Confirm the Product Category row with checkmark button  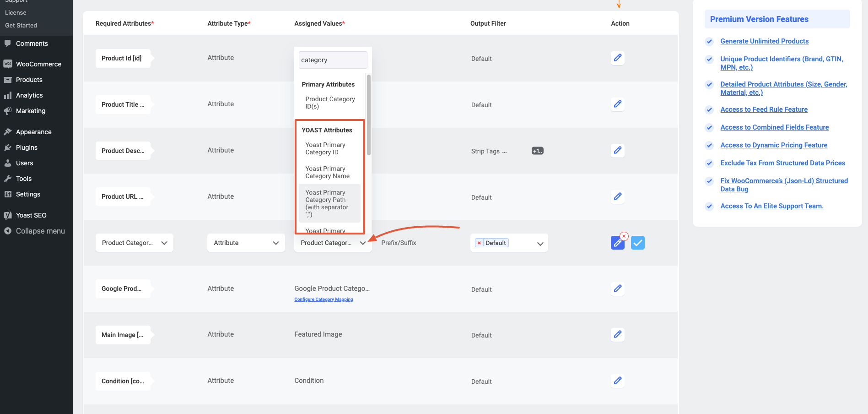pos(637,243)
